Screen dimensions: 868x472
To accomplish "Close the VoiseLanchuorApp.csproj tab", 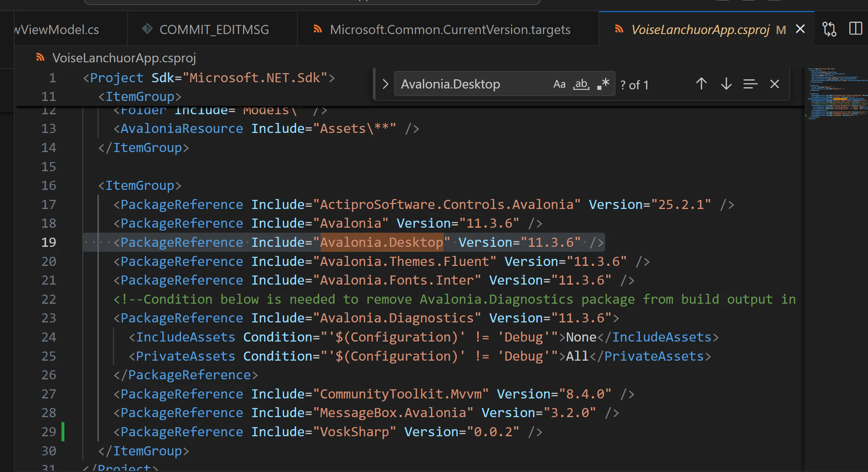I will click(x=800, y=29).
